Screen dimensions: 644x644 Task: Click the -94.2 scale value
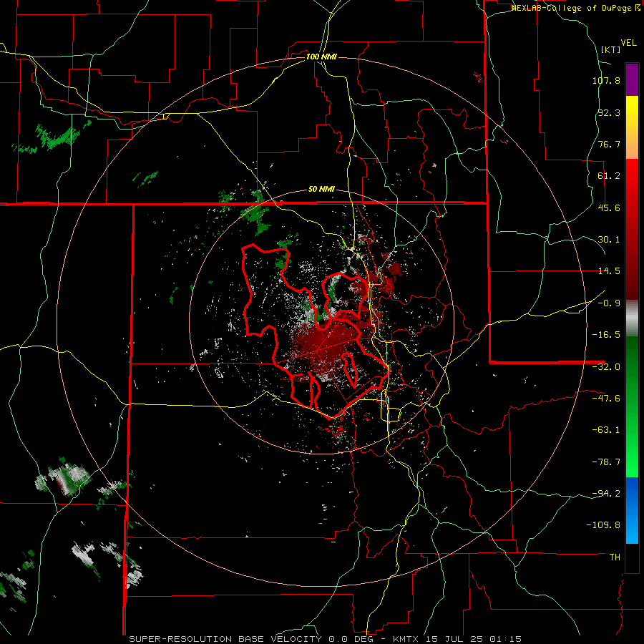(x=606, y=493)
